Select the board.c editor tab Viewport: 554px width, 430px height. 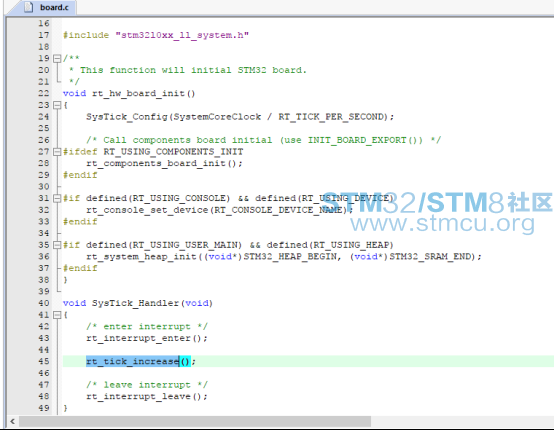(45, 7)
